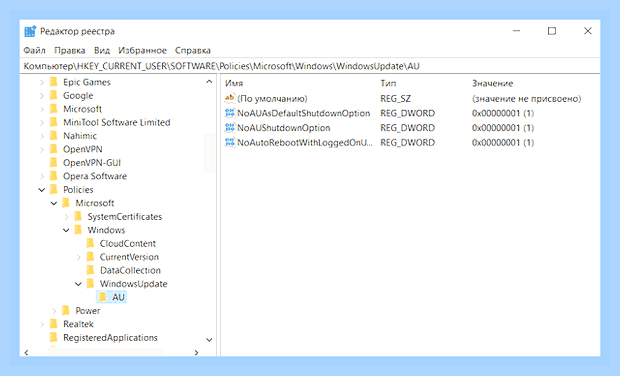Expand the Power key

54,311
